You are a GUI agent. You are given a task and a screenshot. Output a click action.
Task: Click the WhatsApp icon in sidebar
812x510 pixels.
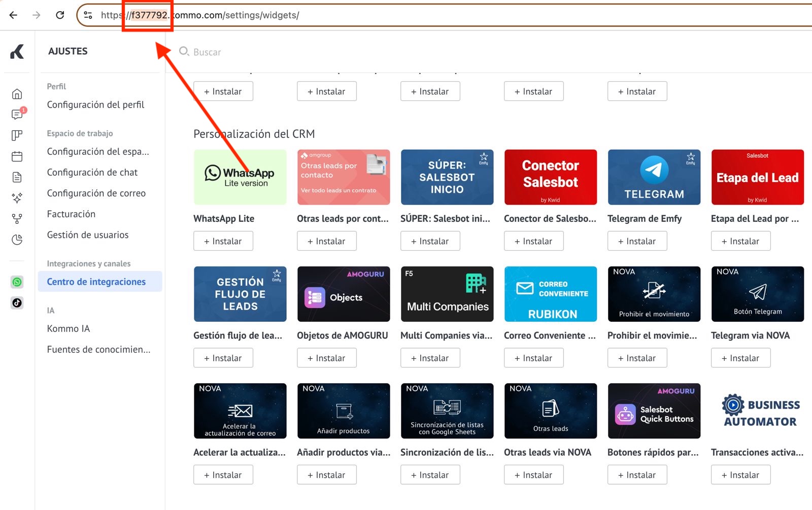click(x=17, y=282)
